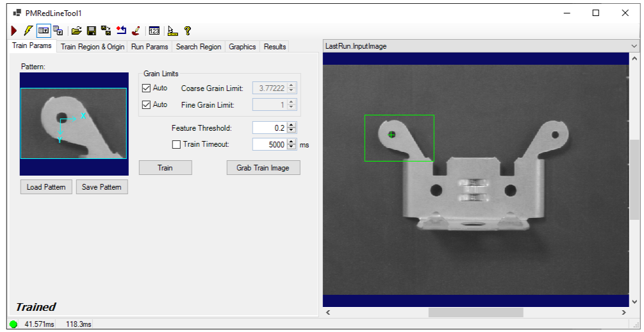
Task: Open the LastRun.InputImage dropdown
Action: click(634, 46)
